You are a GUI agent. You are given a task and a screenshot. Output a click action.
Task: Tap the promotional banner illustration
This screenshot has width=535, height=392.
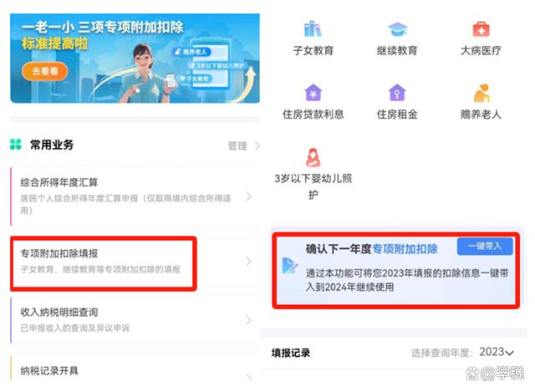(x=135, y=58)
